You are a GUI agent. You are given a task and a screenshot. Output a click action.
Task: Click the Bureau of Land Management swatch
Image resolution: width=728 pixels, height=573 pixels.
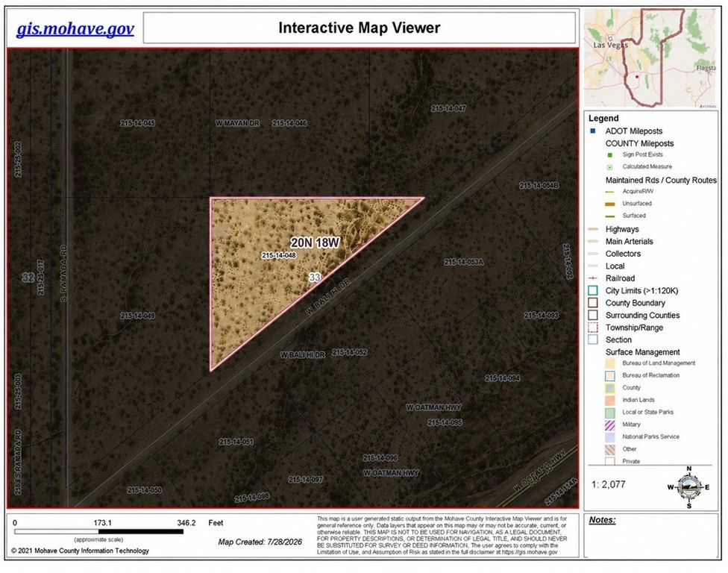pos(610,363)
